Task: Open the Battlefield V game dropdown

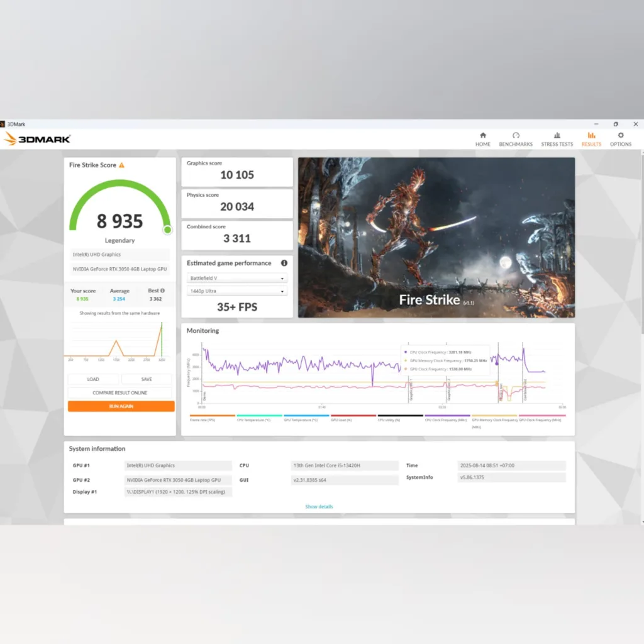Action: [237, 278]
